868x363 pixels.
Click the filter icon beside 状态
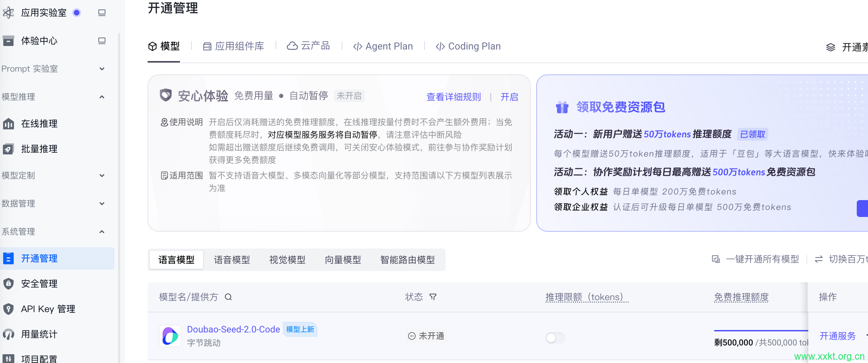point(433,297)
